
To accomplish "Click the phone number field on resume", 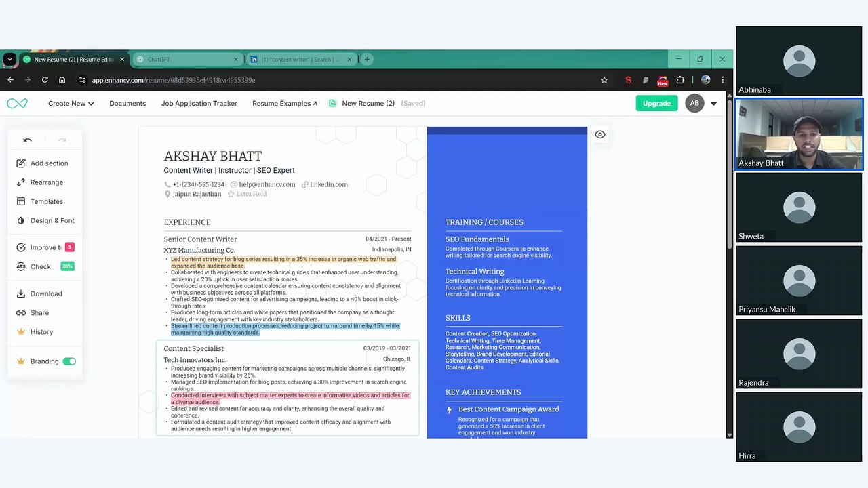I will pyautogui.click(x=198, y=184).
